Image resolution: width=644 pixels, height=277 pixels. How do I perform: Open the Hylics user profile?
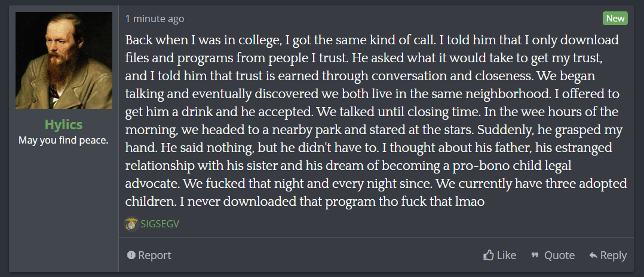64,124
